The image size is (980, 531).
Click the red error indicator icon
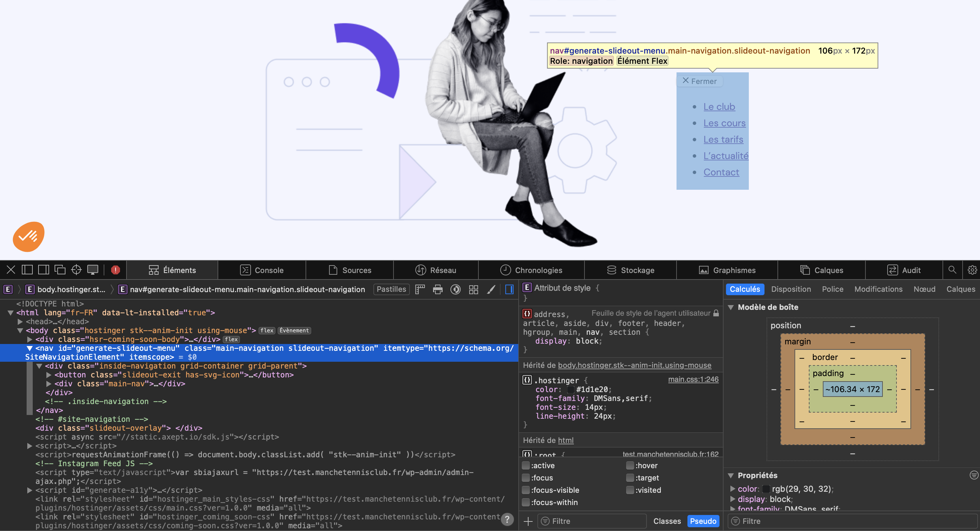[x=116, y=270]
